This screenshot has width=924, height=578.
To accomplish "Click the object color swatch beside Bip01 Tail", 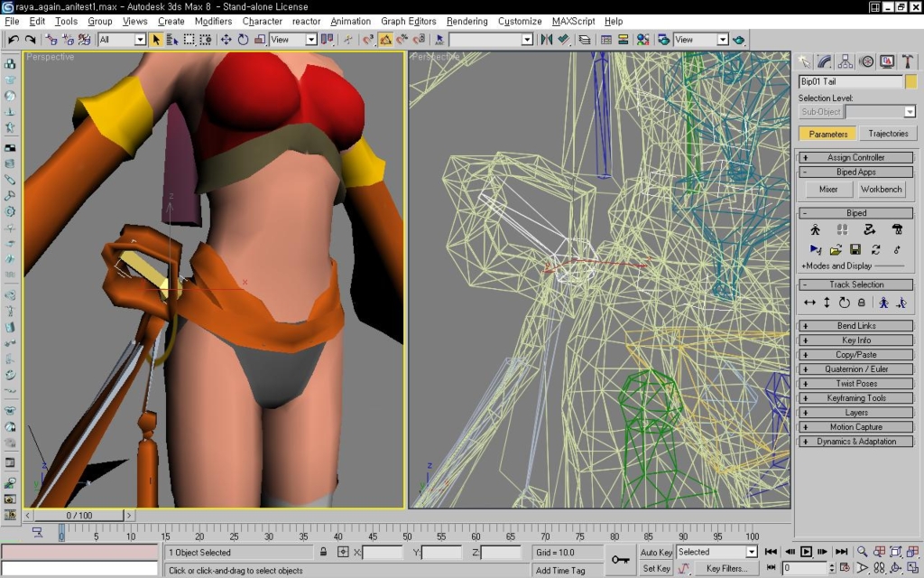I will (910, 81).
